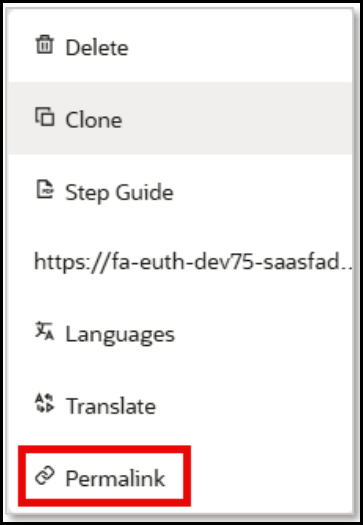Click the "Translate" text label
This screenshot has height=525, width=363.
(x=112, y=406)
